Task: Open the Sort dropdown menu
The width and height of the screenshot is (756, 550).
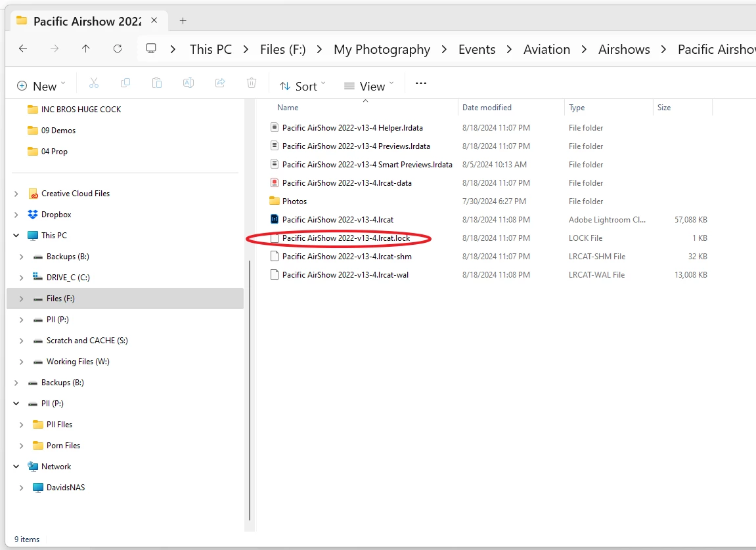Action: click(x=302, y=86)
